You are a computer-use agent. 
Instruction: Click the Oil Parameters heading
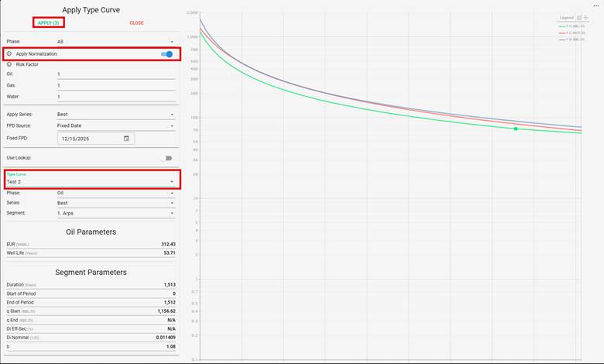(x=91, y=232)
